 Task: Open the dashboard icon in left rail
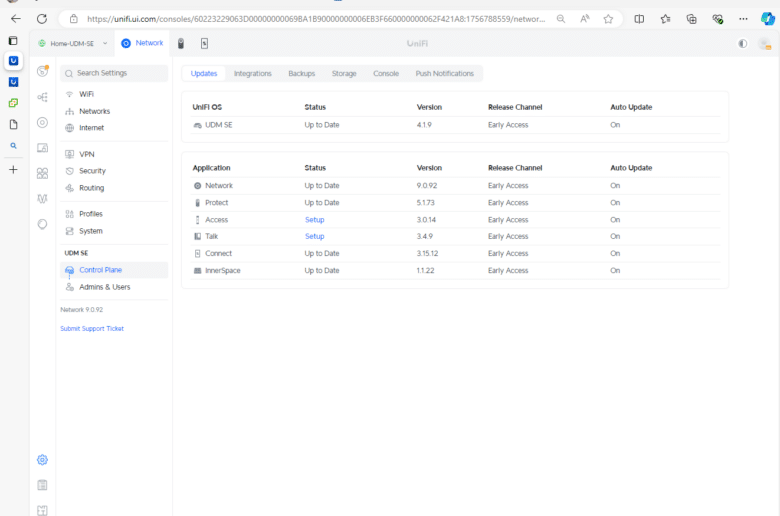(43, 71)
